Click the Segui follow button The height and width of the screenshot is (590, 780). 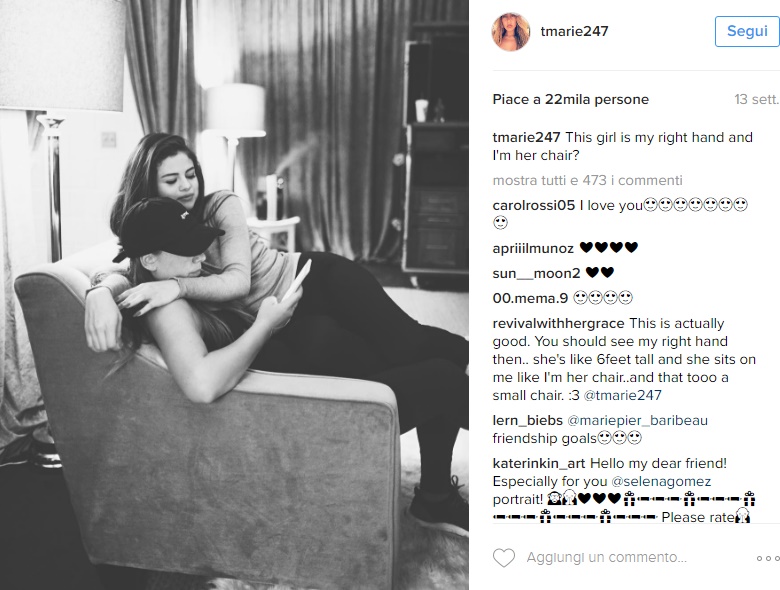pyautogui.click(x=747, y=31)
